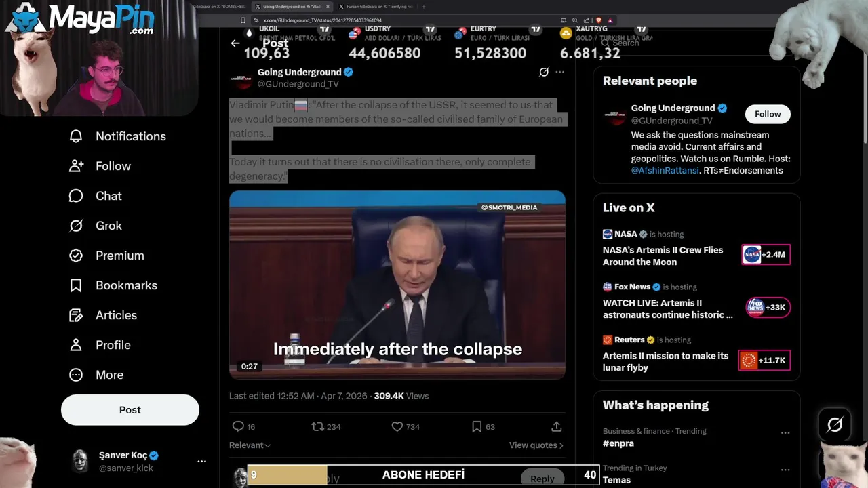Open the Temas trending topic
868x488 pixels.
(x=616, y=480)
